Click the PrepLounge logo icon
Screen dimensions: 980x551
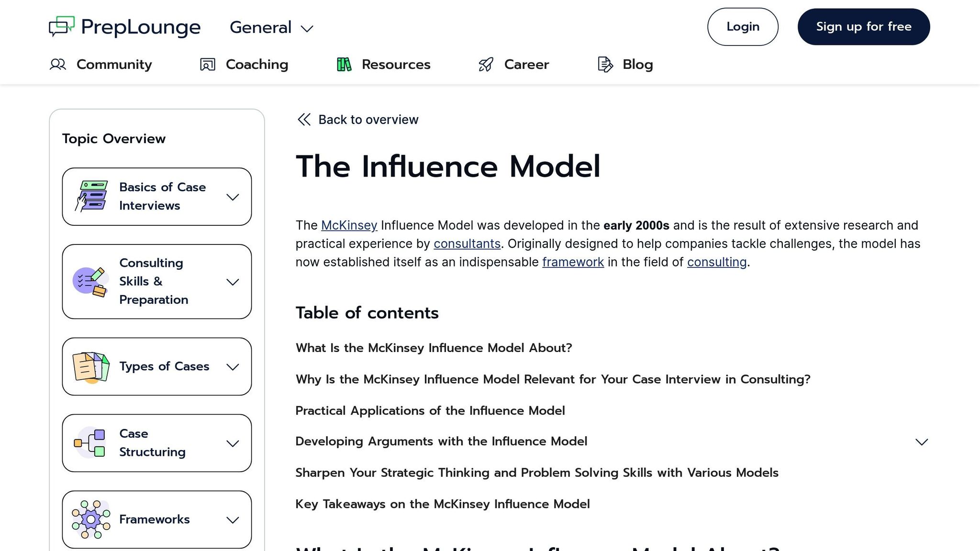(62, 26)
